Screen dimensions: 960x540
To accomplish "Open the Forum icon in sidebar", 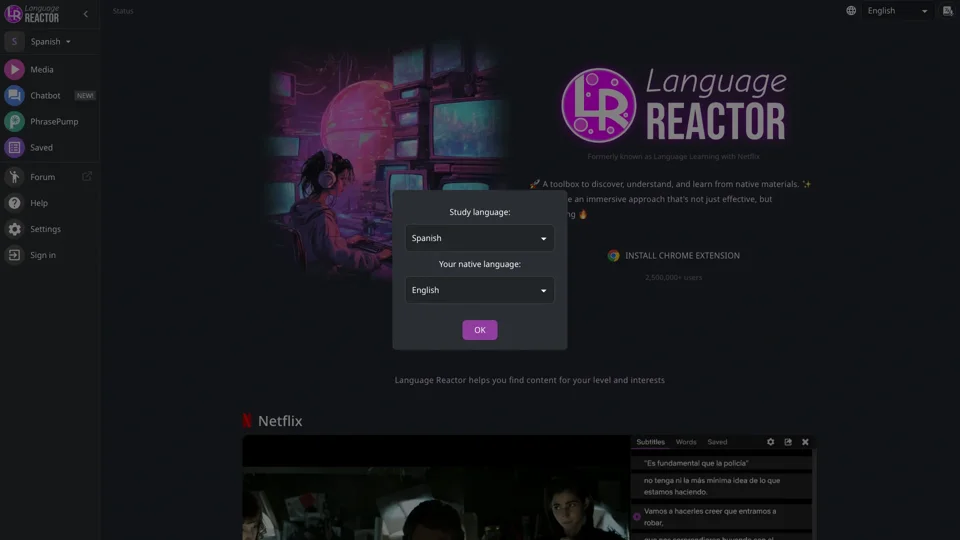I will coord(14,177).
